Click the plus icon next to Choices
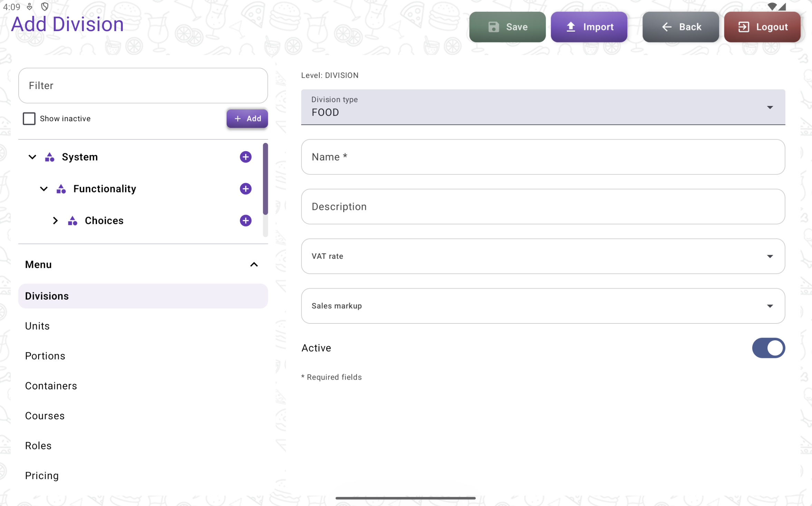Image resolution: width=812 pixels, height=506 pixels. [x=245, y=221]
